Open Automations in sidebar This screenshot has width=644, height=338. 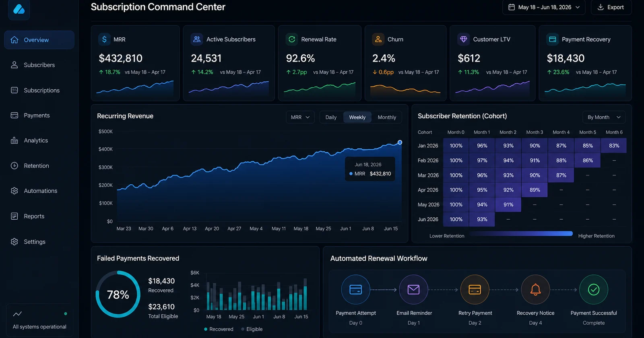click(39, 191)
